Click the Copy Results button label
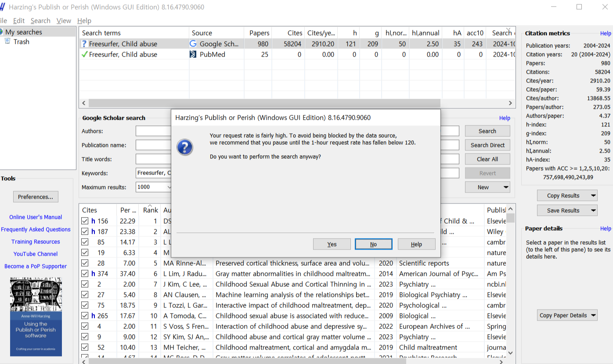The image size is (613, 364). coord(563,196)
